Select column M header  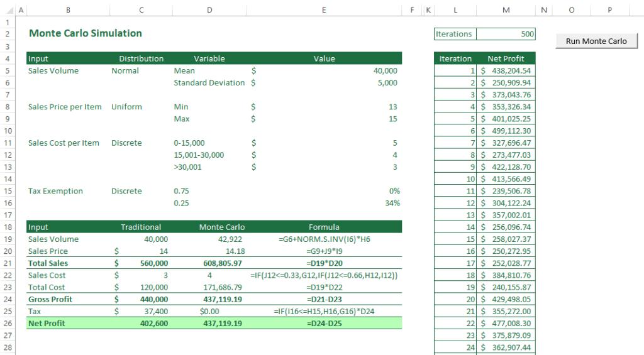[506, 10]
